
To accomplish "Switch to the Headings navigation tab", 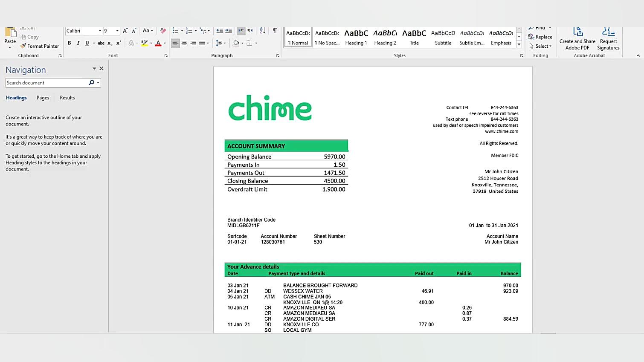I will click(16, 98).
